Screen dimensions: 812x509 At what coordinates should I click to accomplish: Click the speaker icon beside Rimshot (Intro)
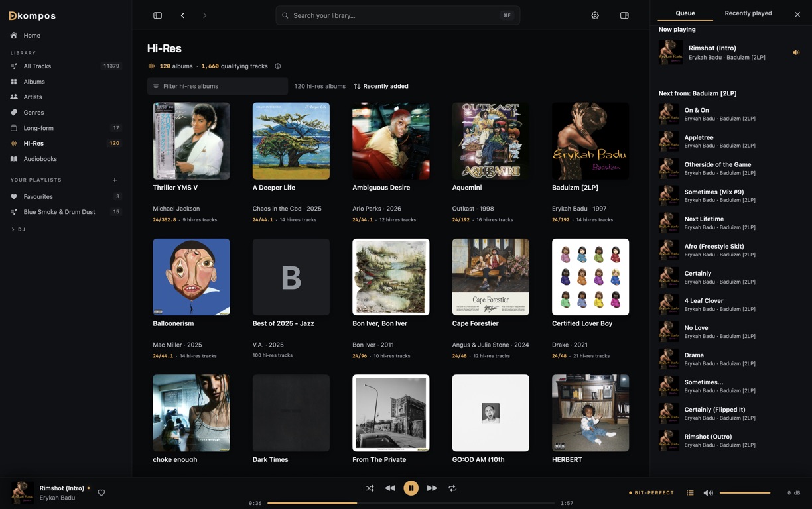click(x=796, y=52)
